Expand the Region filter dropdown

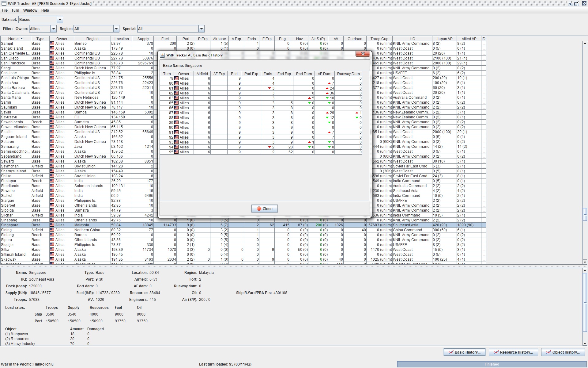(x=116, y=29)
